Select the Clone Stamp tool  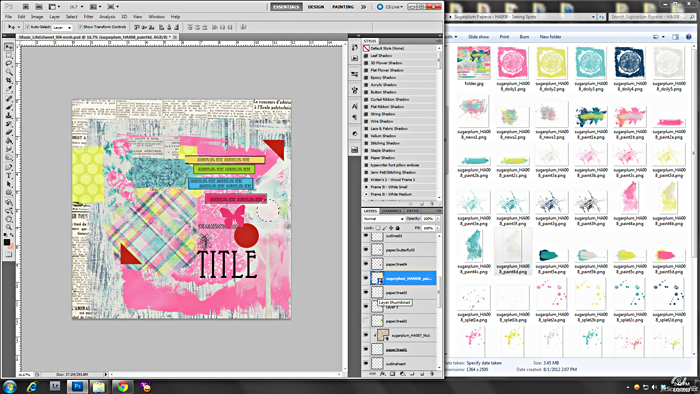(8, 116)
